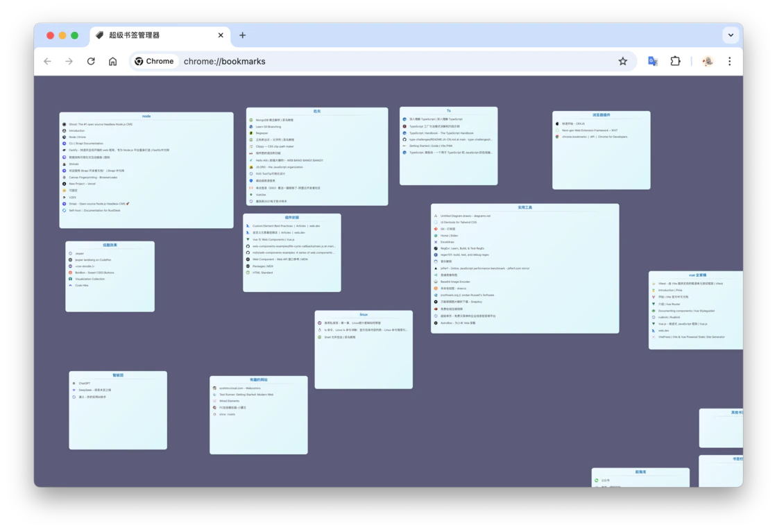Screen dimensions: 777x532
Task: Open a new tab with plus button
Action: [x=242, y=35]
